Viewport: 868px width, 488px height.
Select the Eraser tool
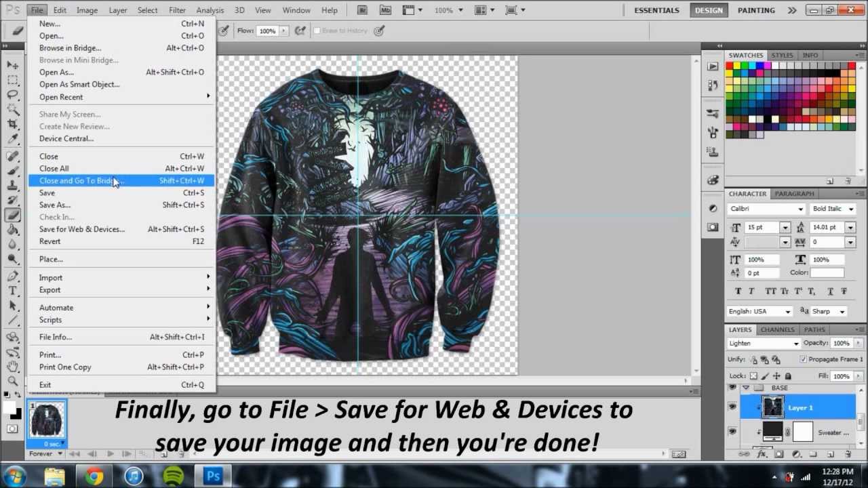click(13, 216)
